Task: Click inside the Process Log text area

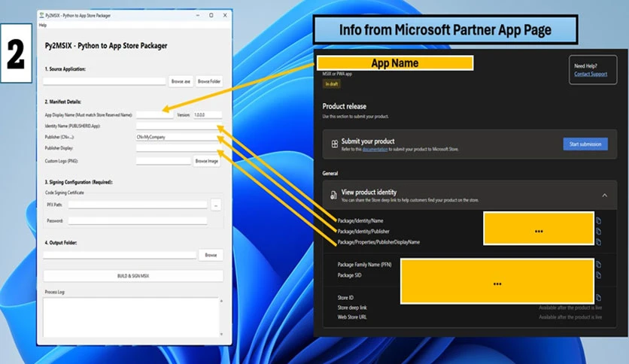Action: pyautogui.click(x=131, y=317)
